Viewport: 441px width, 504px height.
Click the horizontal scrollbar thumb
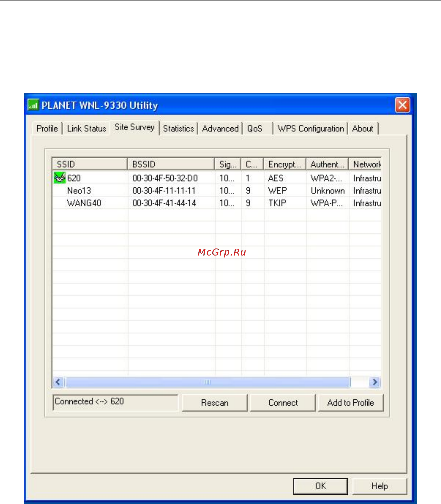coord(208,382)
